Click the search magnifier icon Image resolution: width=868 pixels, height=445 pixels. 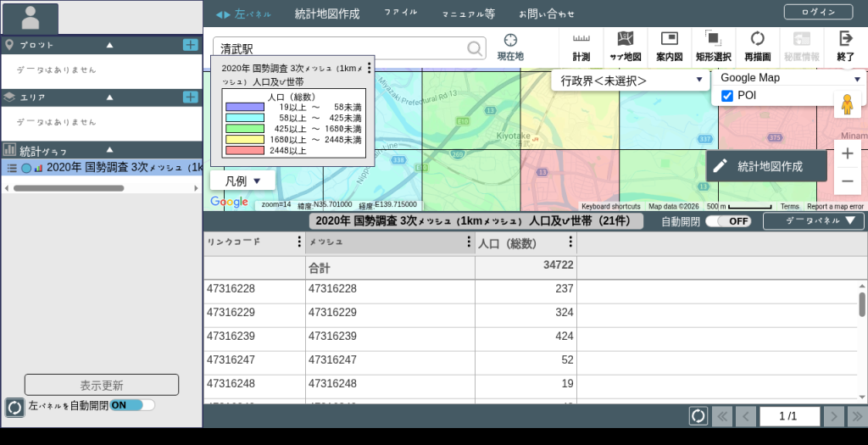[x=475, y=48]
